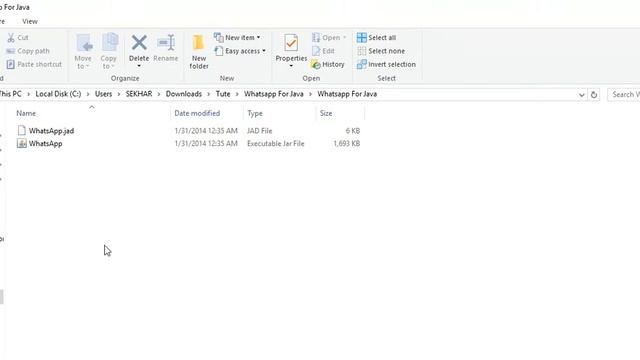Click the Executable Jar File type cell
Screen dimensions: 640x360
tap(276, 144)
